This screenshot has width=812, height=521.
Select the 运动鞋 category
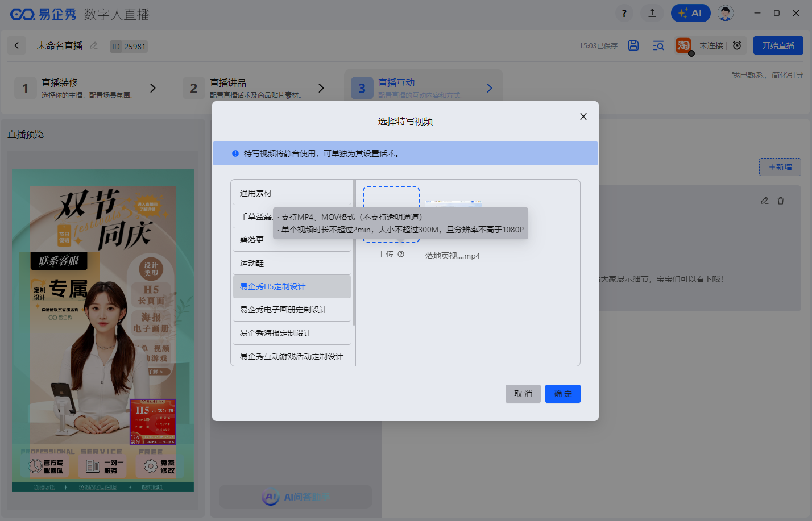click(x=292, y=263)
